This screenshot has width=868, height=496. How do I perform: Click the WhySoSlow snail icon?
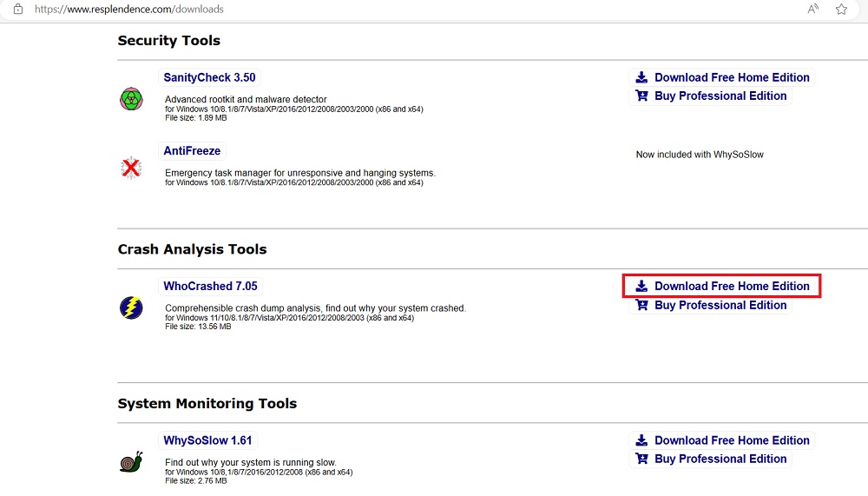tap(131, 461)
